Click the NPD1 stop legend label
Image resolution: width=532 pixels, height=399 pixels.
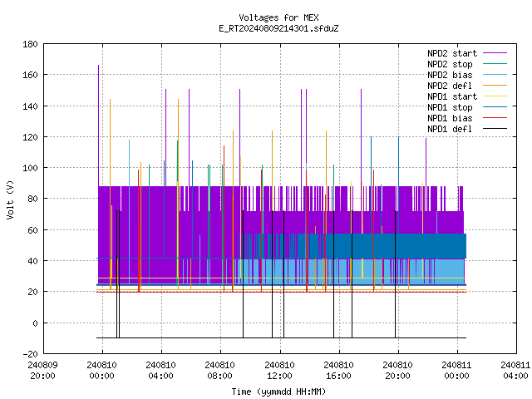tap(450, 107)
